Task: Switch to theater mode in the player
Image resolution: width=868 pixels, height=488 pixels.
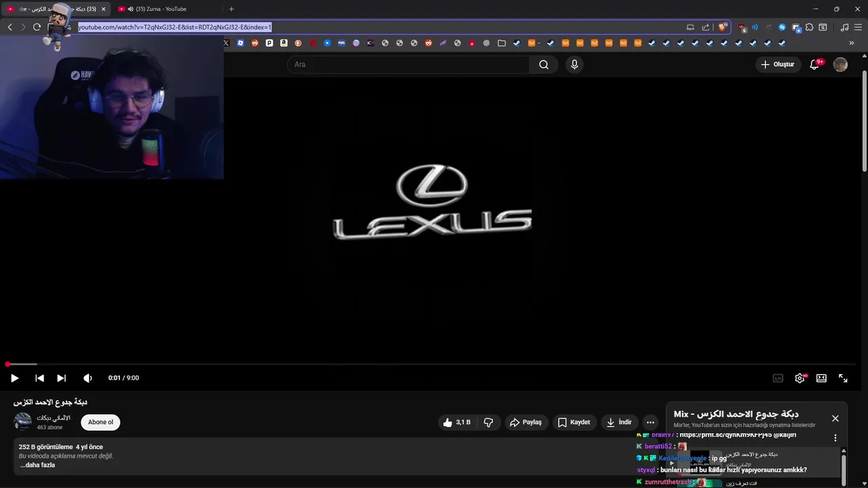Action: click(x=821, y=378)
